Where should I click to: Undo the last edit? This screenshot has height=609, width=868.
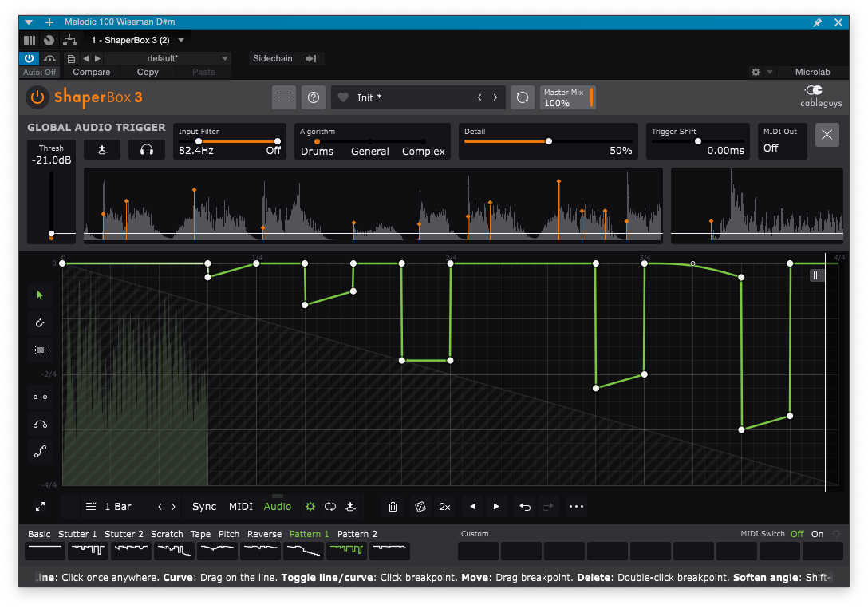pyautogui.click(x=525, y=507)
